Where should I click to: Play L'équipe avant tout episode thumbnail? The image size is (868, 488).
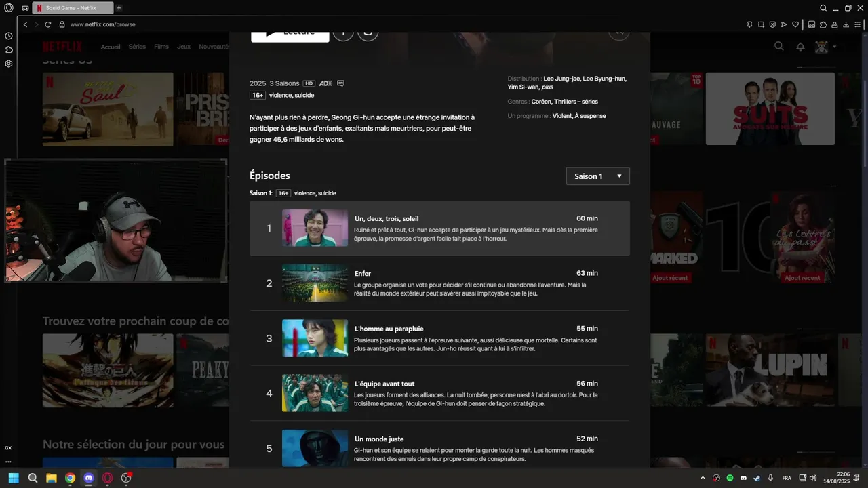[x=315, y=393]
